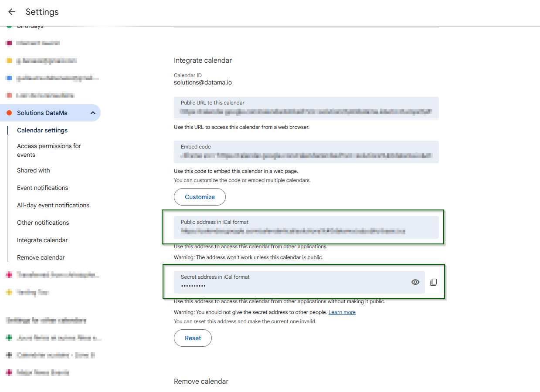The width and height of the screenshot is (540, 392).
Task: Click the orange dot beside Solutions DataMa
Action: pyautogui.click(x=9, y=113)
